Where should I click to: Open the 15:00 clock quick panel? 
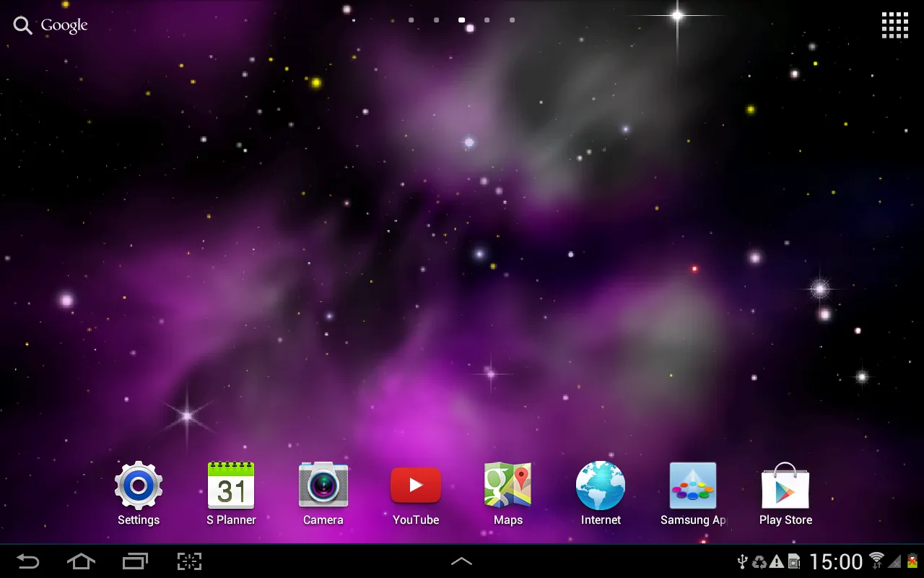(x=836, y=562)
